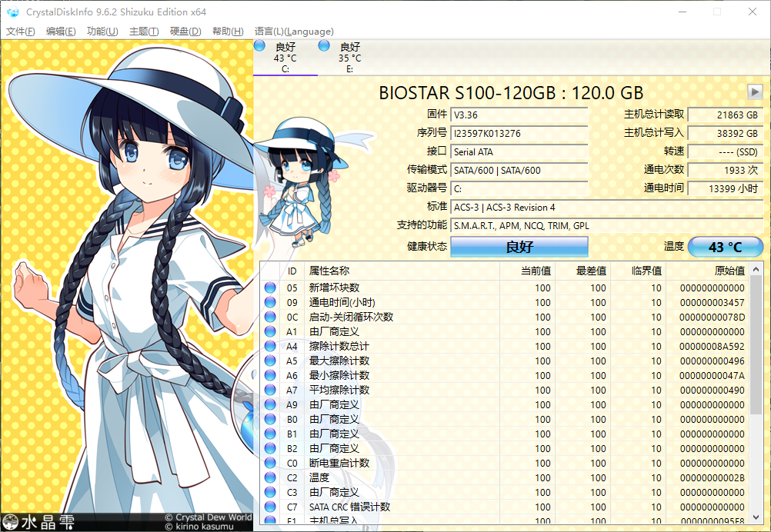This screenshot has width=771, height=532.
Task: Open the 文件(F) menu
Action: [21, 32]
